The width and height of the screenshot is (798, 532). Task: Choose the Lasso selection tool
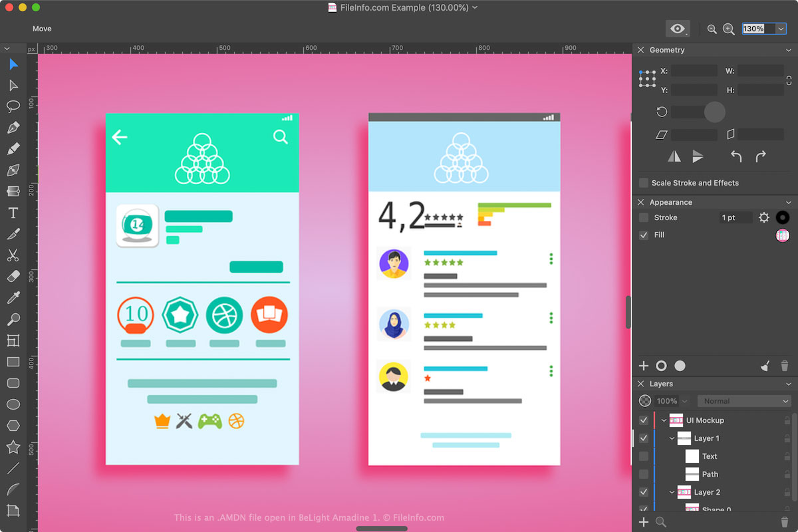pos(13,106)
